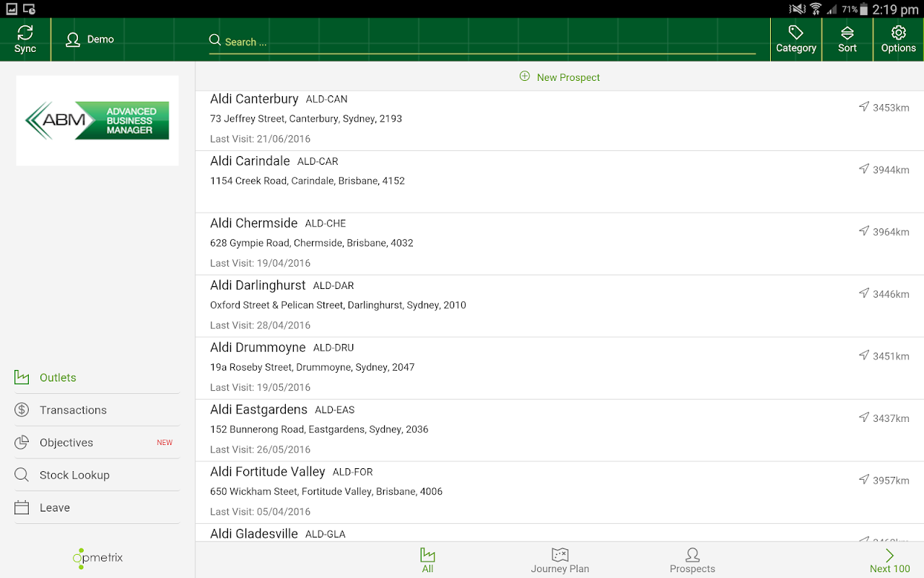Tap navigation arrow for Aldi Eastgardens
The height and width of the screenshot is (578, 924).
pyautogui.click(x=863, y=418)
